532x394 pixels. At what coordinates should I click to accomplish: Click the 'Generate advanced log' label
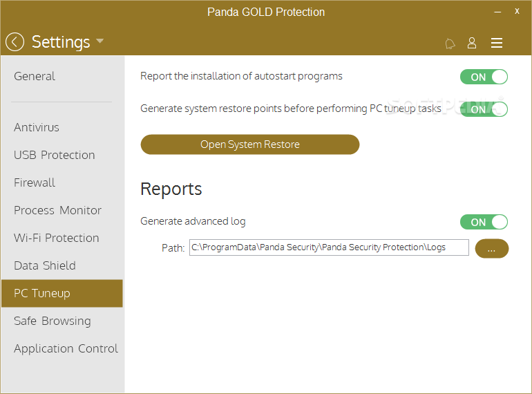click(193, 221)
